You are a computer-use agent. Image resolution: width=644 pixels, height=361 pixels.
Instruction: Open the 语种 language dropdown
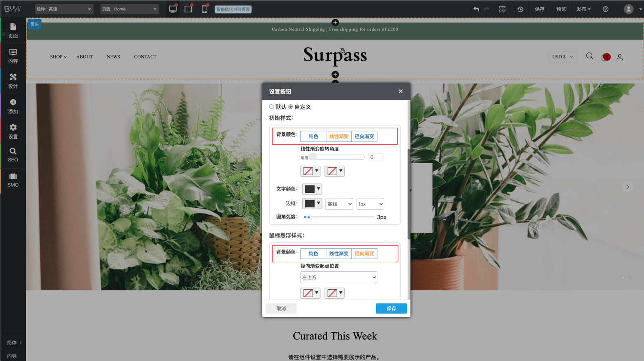[64, 9]
